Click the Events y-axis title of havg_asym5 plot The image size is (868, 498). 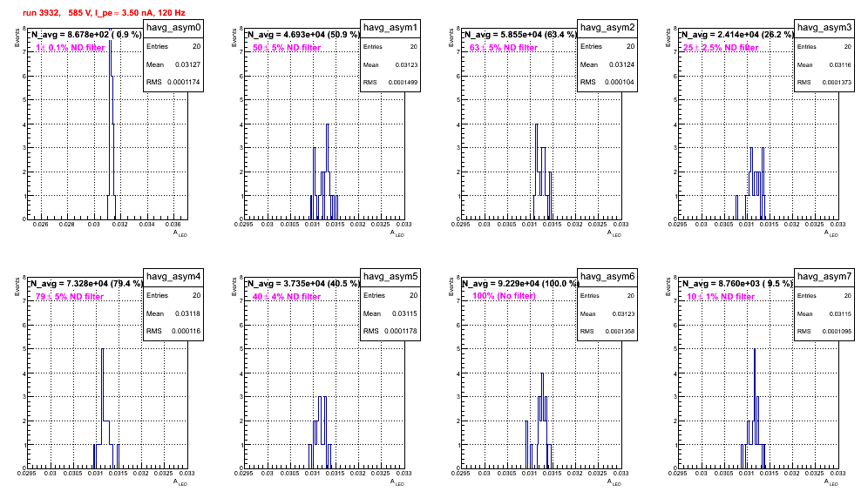[234, 286]
